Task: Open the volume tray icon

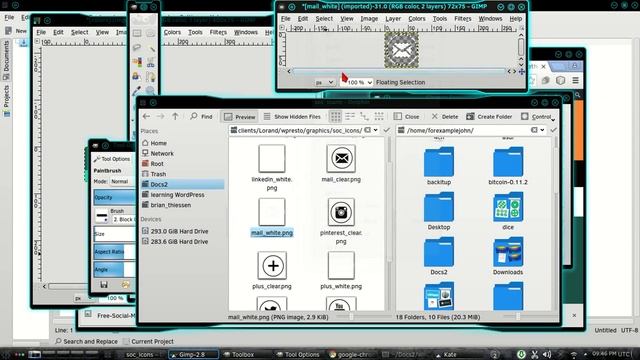Action: coord(547,354)
